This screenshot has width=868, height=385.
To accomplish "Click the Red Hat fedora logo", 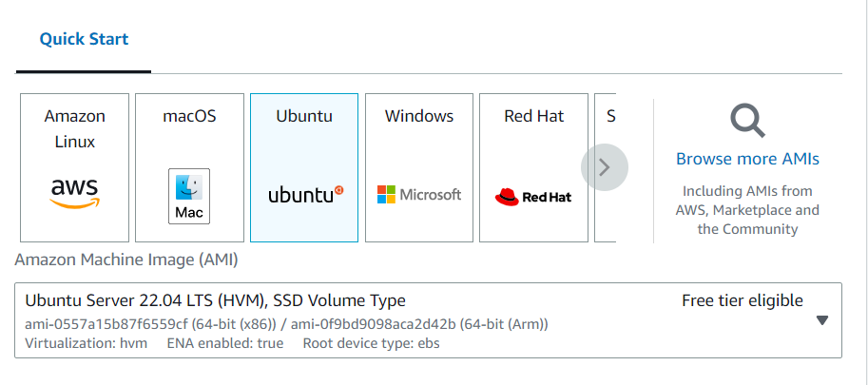I will pyautogui.click(x=507, y=197).
